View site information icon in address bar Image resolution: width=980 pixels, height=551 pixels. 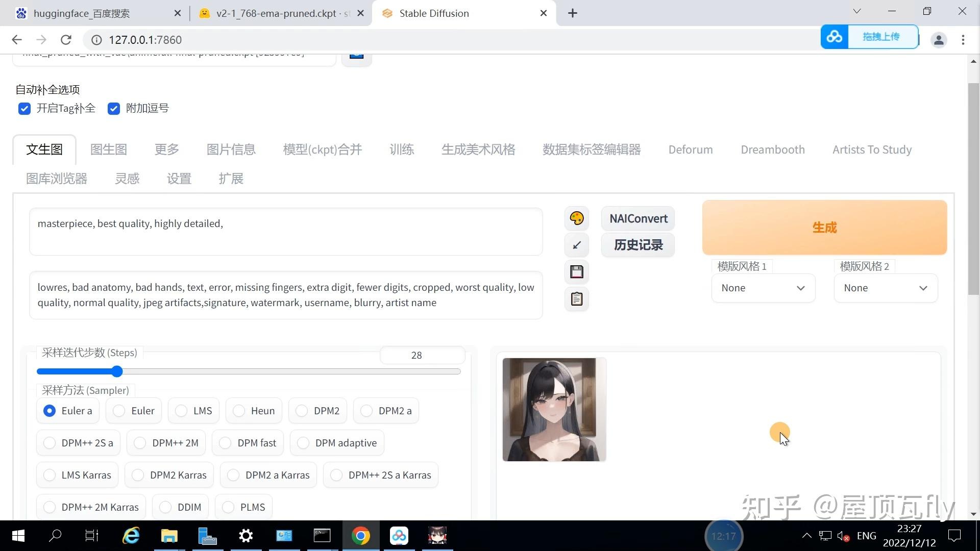pos(96,40)
